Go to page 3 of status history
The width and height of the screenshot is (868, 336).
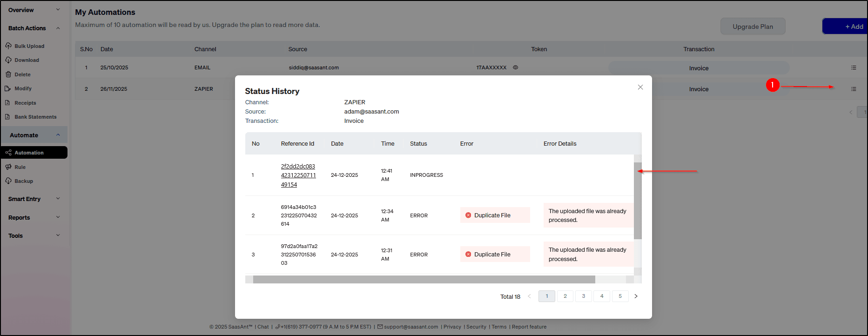pyautogui.click(x=583, y=296)
